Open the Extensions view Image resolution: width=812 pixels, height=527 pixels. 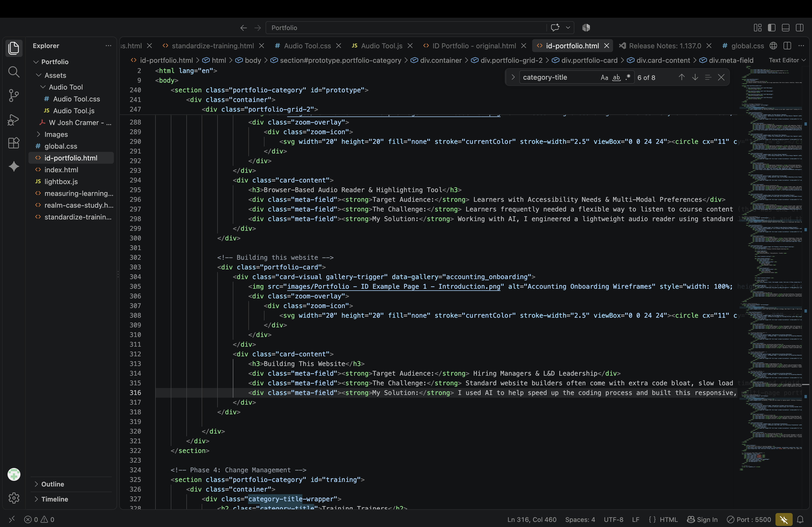[x=14, y=143]
